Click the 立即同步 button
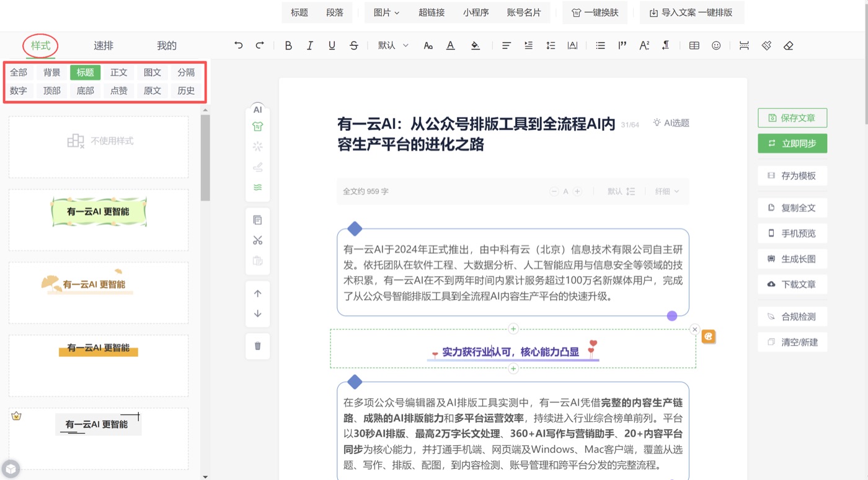 792,143
